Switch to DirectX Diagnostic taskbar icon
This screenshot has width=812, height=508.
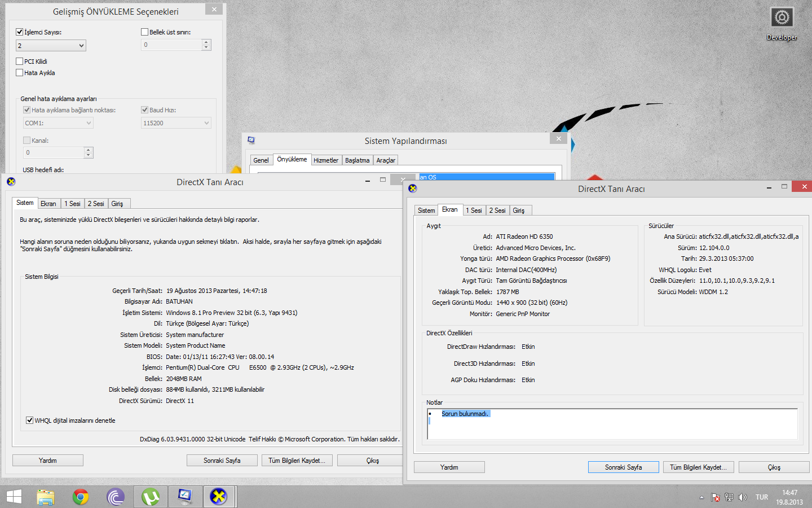coord(219,497)
